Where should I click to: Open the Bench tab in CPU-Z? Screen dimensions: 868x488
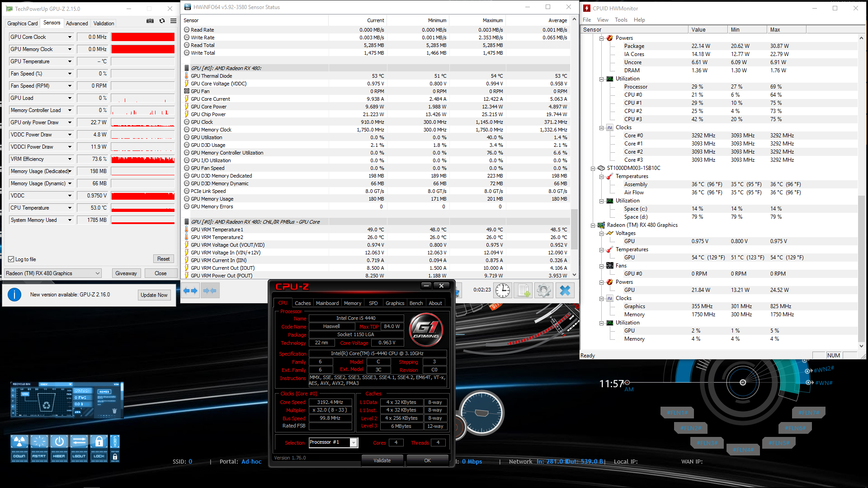pyautogui.click(x=416, y=303)
